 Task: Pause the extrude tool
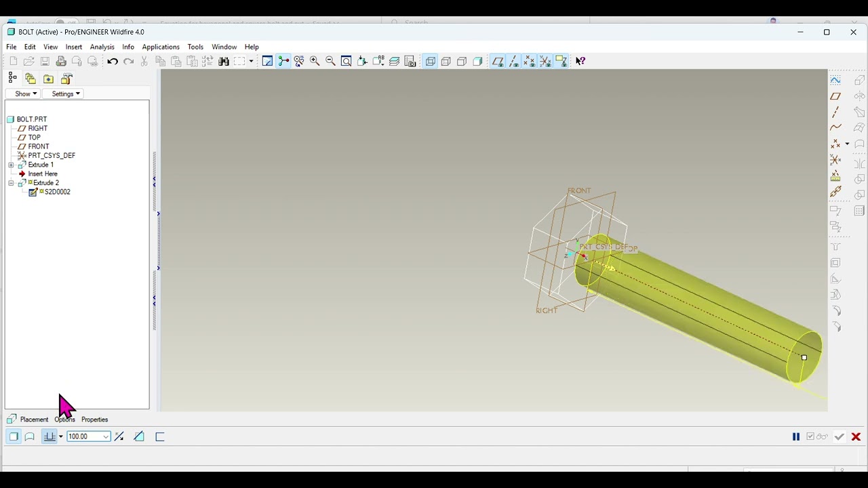click(x=796, y=436)
